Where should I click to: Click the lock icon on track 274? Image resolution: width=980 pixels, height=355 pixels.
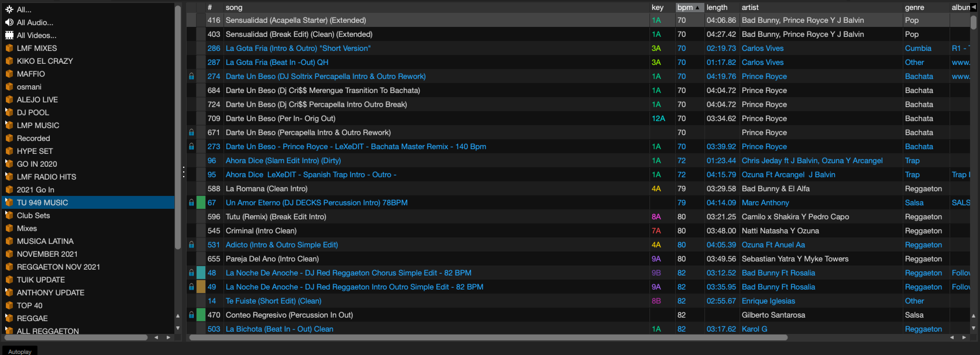(x=191, y=76)
